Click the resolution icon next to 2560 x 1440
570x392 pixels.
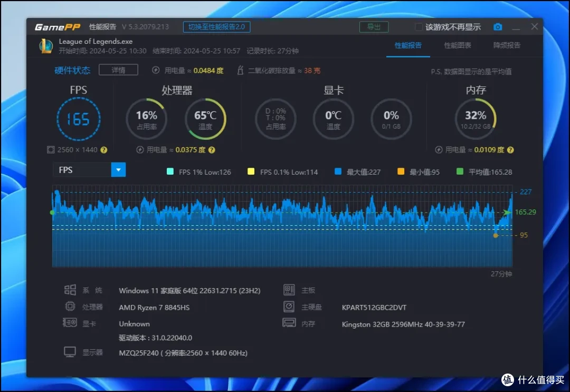51,150
